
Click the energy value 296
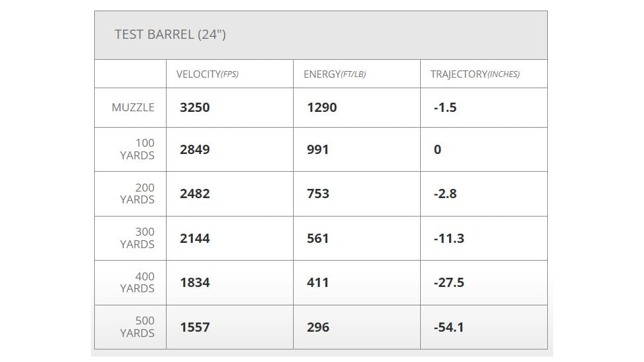point(318,327)
